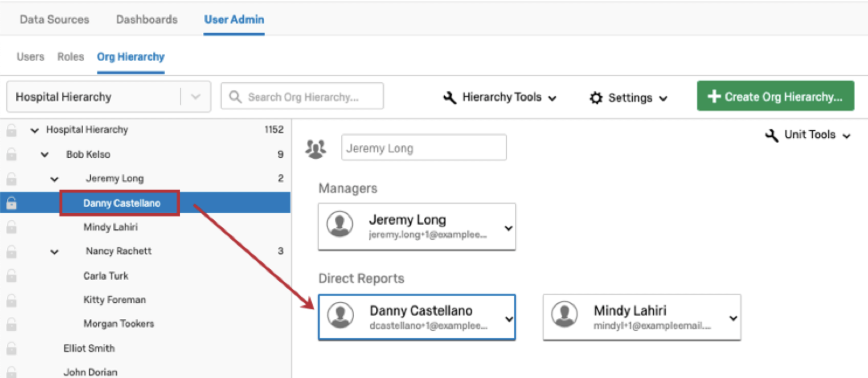
Task: Click Danny Castellano's avatar in Direct Reports
Action: click(340, 315)
